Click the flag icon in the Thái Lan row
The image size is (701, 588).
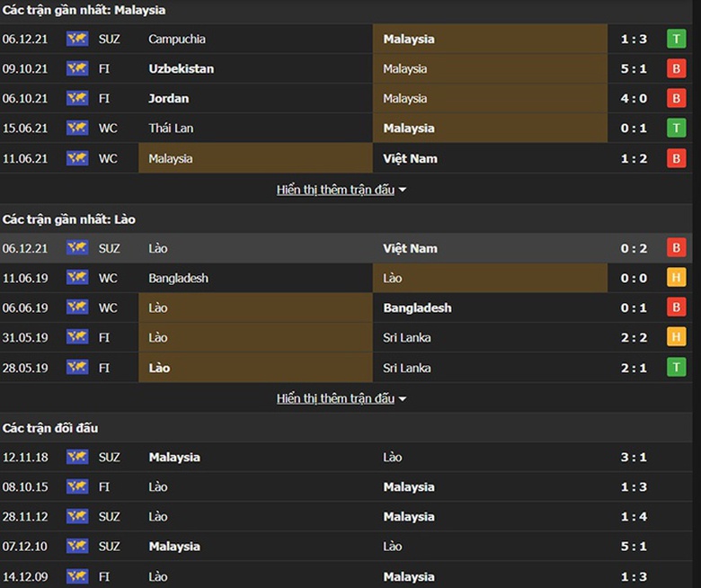pyautogui.click(x=77, y=128)
